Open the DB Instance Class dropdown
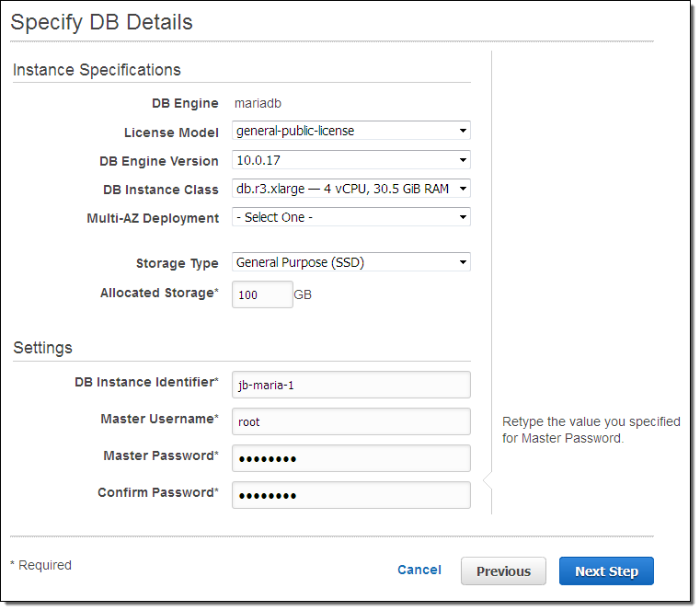Screen dimensions: 700x611 pyautogui.click(x=350, y=189)
